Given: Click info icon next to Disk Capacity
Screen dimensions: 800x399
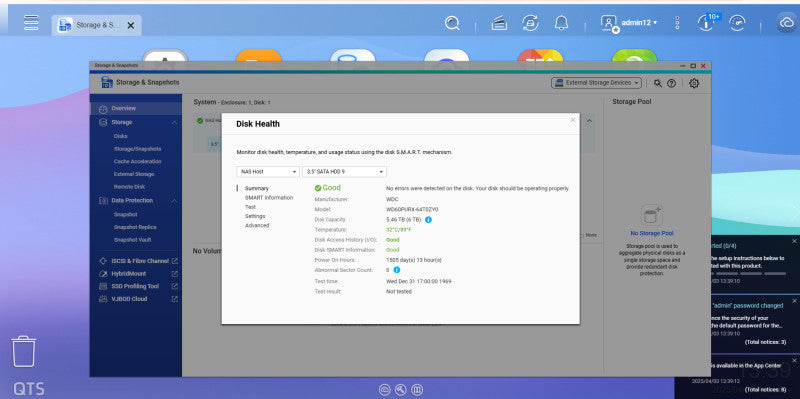Looking at the screenshot, I should [429, 219].
